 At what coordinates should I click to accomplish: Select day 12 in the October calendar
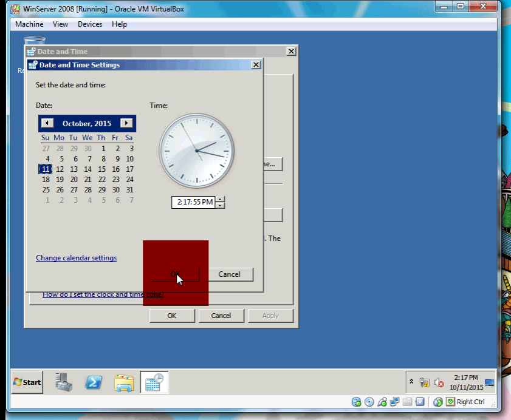pos(60,169)
